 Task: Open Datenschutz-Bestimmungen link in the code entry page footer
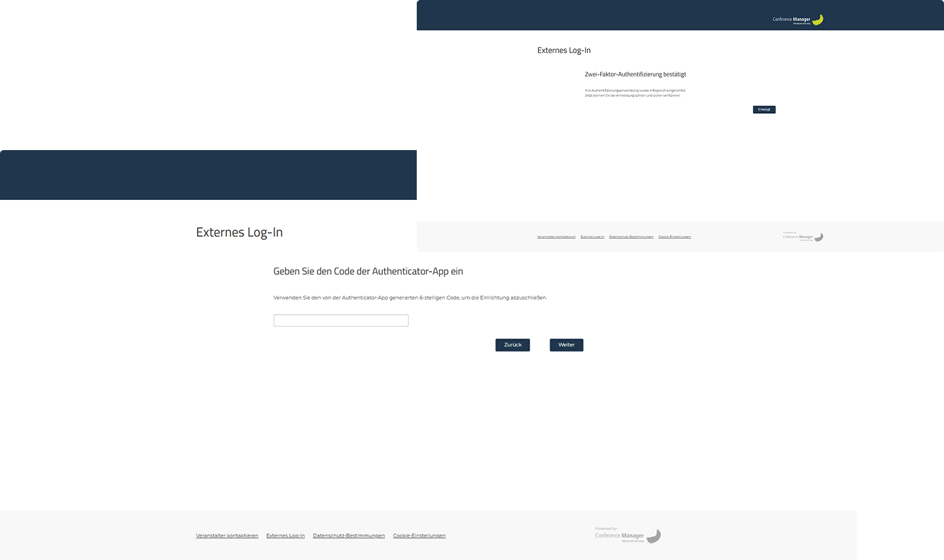coord(349,536)
